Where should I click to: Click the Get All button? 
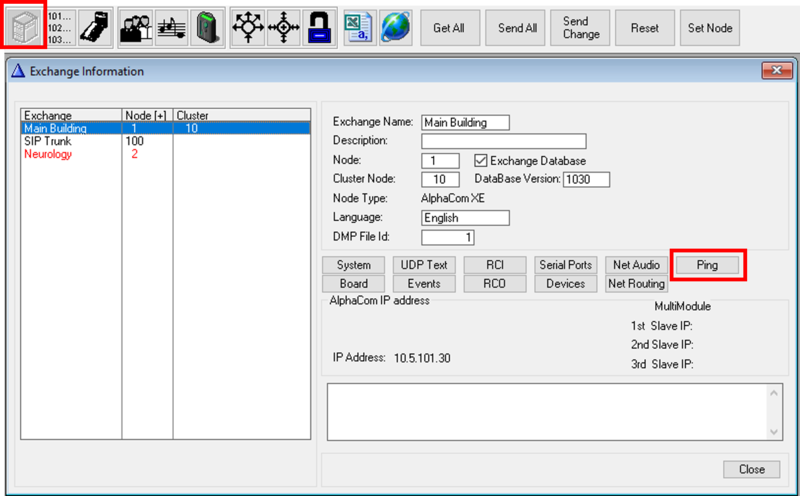coord(449,28)
